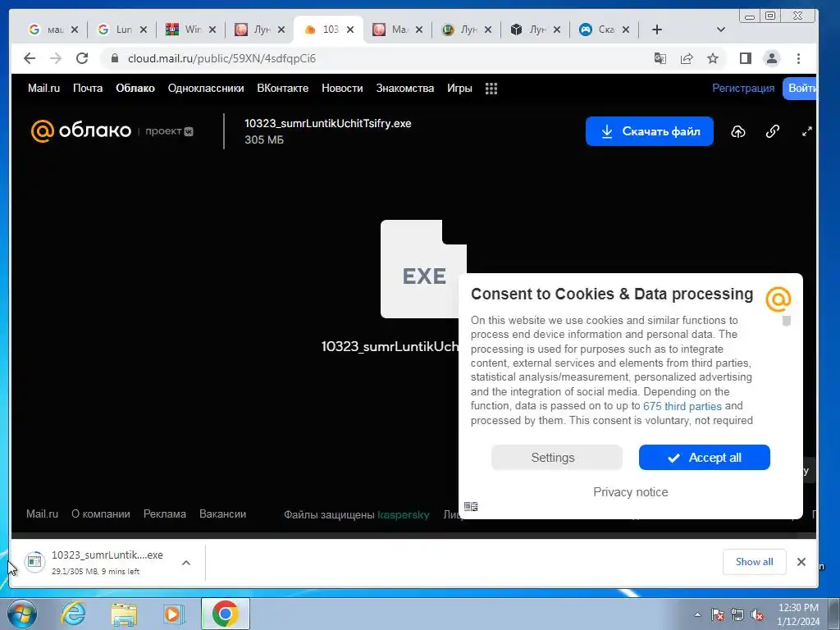
Task: Click the consent dialog scrollbar thumb
Action: [787, 321]
